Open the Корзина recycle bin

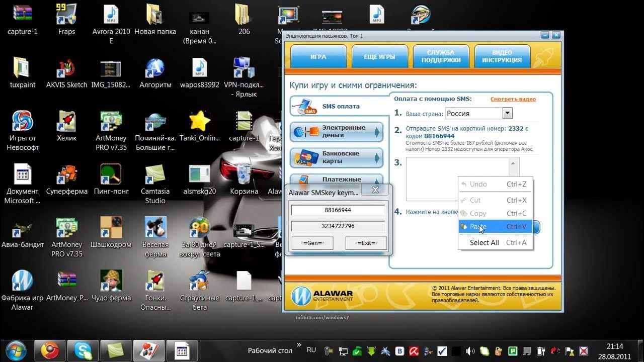pyautogui.click(x=244, y=179)
